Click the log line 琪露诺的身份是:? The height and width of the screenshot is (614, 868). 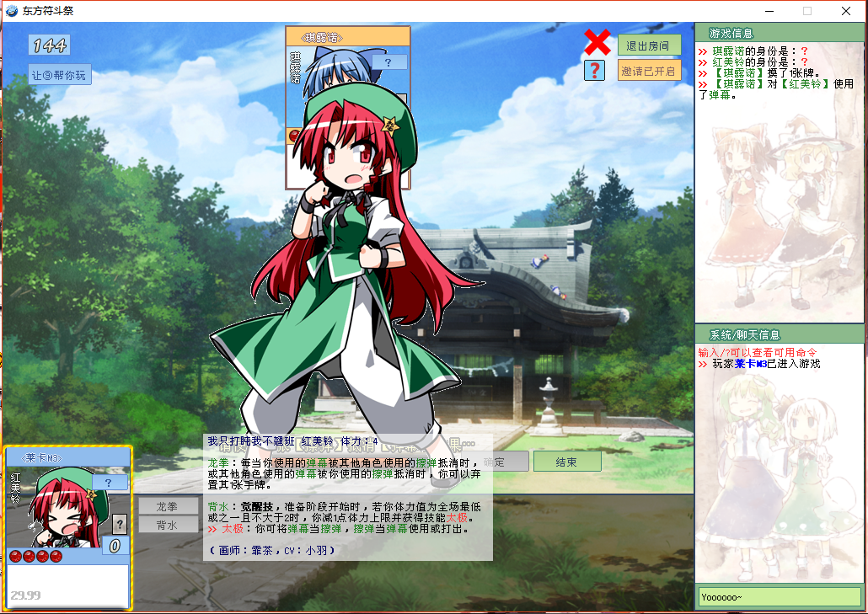point(753,51)
